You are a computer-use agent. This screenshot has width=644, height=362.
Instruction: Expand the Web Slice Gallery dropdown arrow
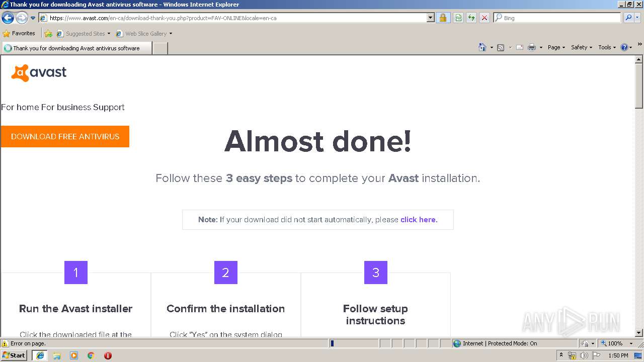[x=171, y=34]
